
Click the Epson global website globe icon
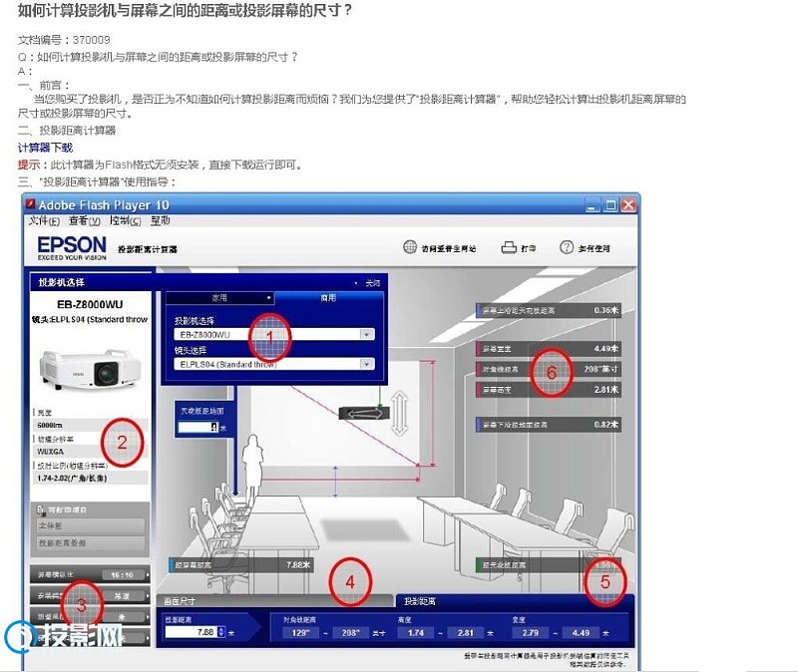click(x=410, y=247)
